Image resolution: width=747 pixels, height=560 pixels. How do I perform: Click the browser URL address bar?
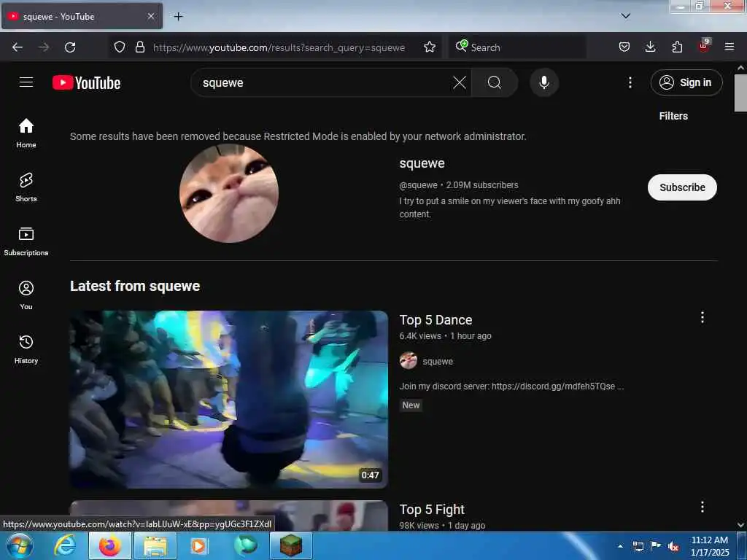pyautogui.click(x=279, y=47)
